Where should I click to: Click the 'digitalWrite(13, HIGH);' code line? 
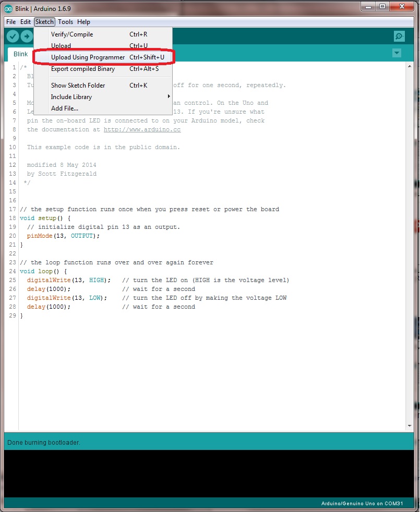[69, 280]
